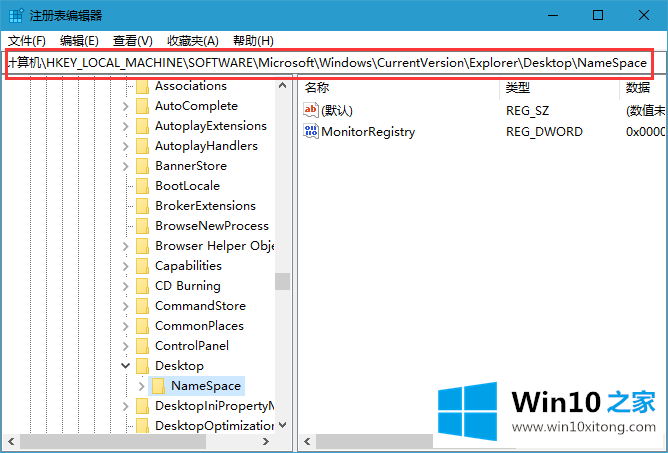Select the DesktopOptimization folder icon
The image size is (668, 453).
142,426
